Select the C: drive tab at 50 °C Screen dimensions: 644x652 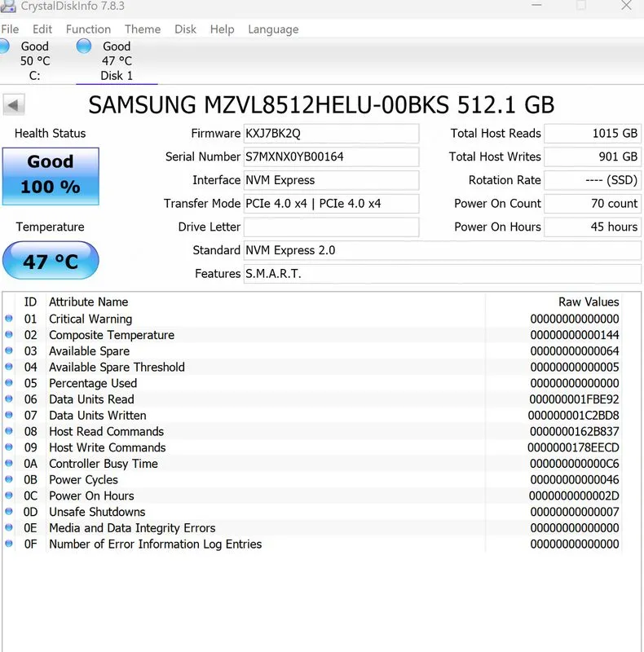click(x=35, y=60)
